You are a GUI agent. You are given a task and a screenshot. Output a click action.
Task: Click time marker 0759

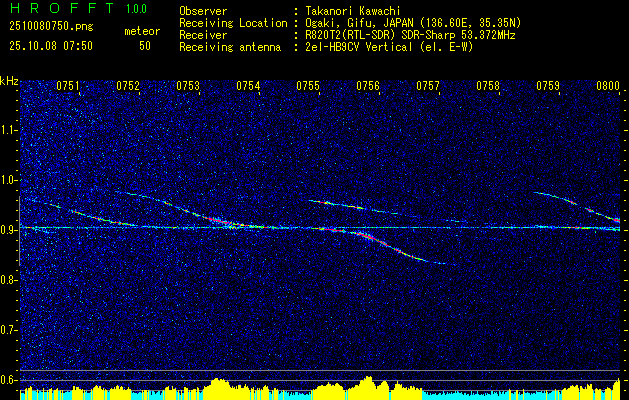pos(548,86)
